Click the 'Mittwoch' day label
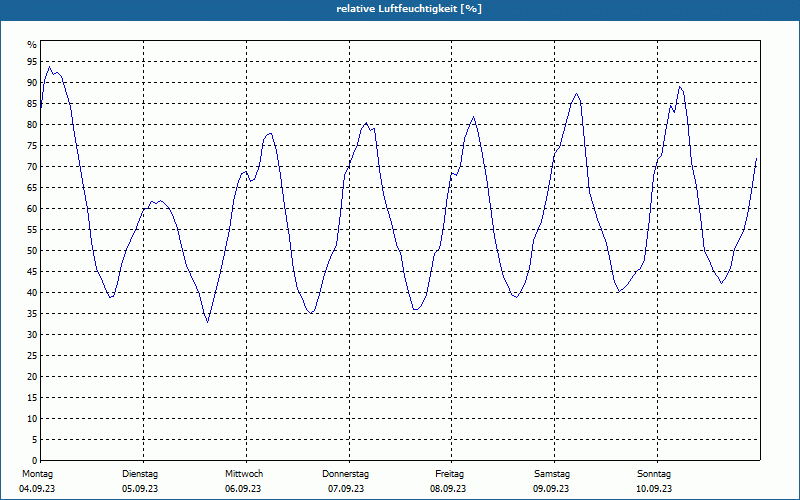Viewport: 800px width, 500px height. (244, 474)
